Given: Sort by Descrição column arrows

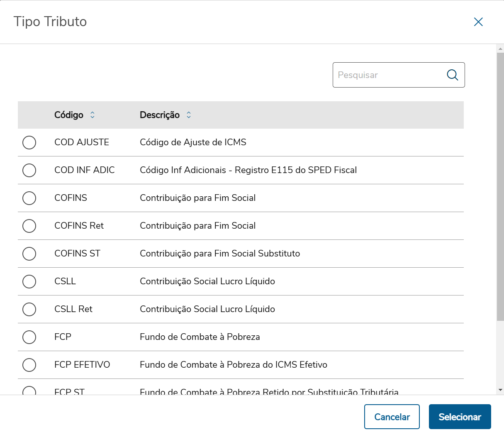Looking at the screenshot, I should pyautogui.click(x=189, y=115).
